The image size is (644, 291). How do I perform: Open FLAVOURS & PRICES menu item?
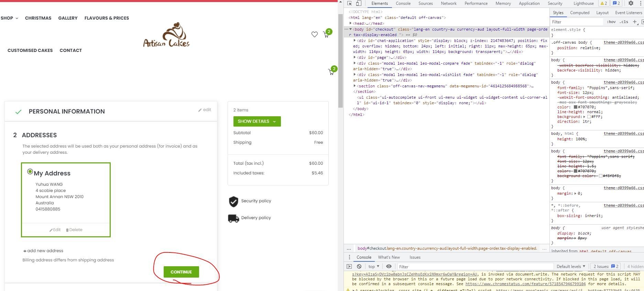point(107,18)
